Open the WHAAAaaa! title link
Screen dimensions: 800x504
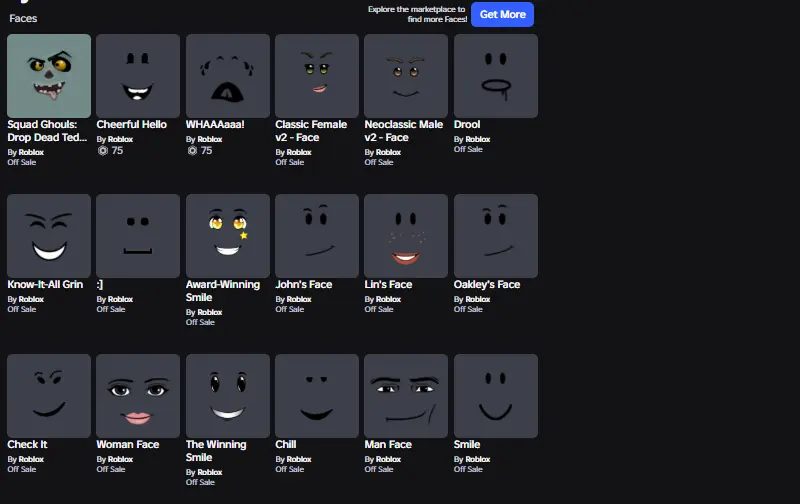[215, 124]
